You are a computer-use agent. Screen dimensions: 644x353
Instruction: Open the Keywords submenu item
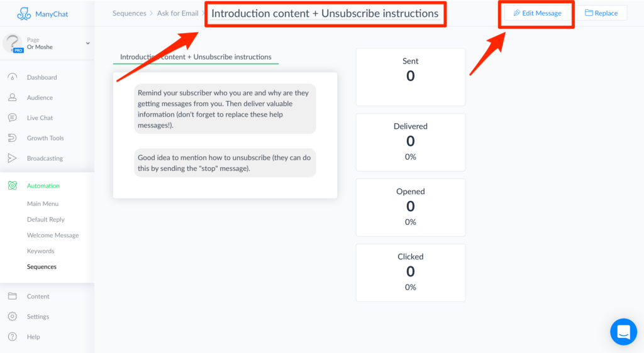point(40,251)
